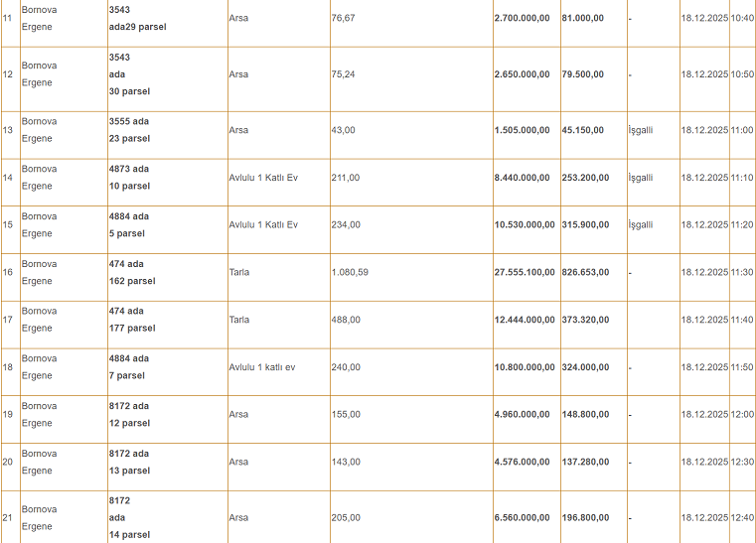Click the 1.505.000,00 value cell
This screenshot has height=543, width=756.
point(522,130)
